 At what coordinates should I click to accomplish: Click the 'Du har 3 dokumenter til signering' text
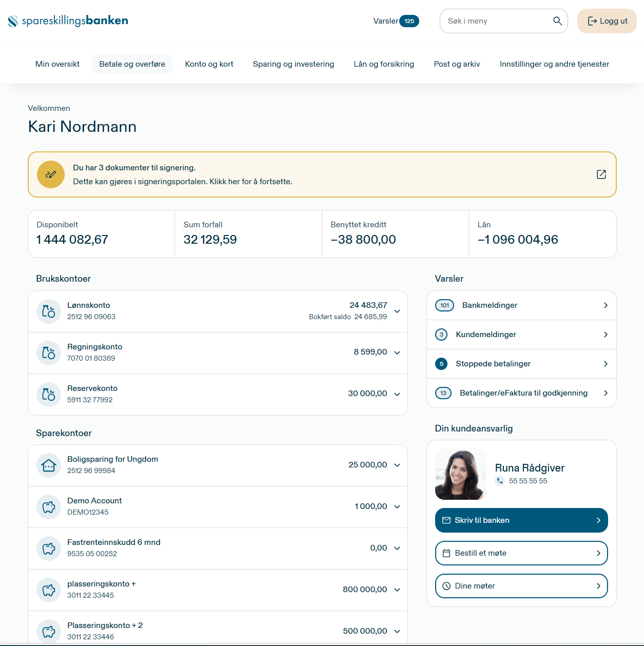pos(134,168)
